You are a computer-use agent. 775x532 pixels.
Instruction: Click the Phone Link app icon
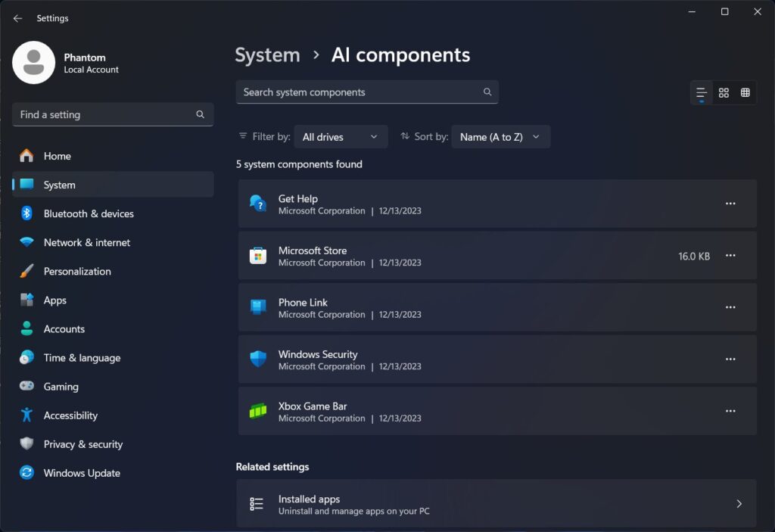258,307
